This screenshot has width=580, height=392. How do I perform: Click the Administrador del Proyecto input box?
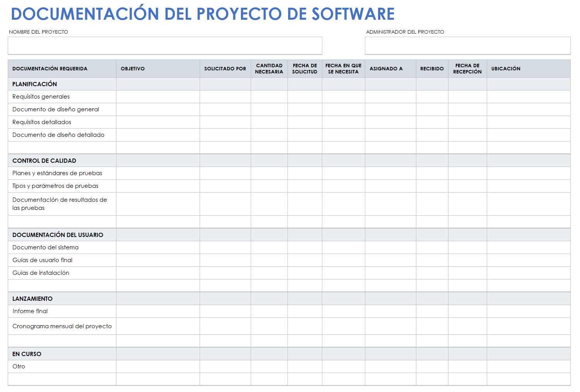[467, 46]
